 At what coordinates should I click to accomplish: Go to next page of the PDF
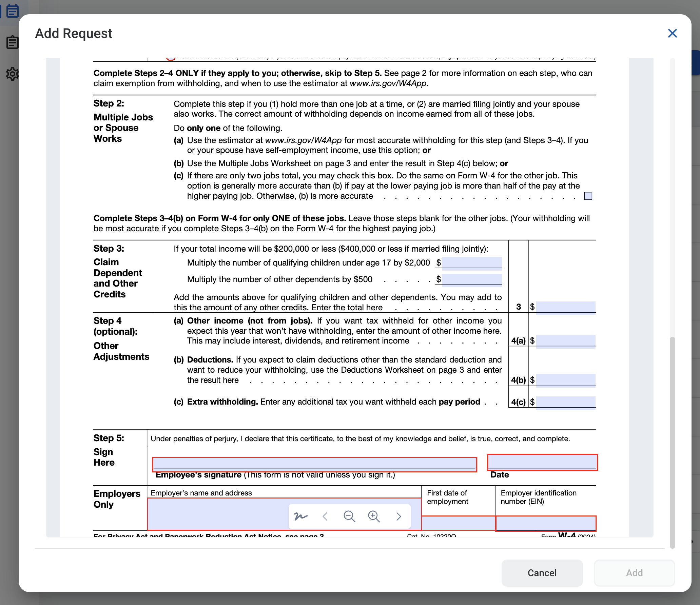(398, 516)
